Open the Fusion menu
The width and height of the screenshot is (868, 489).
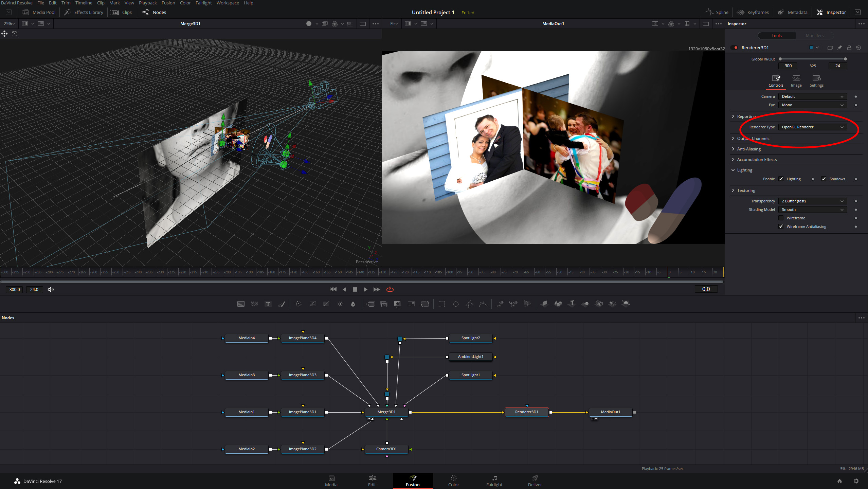pyautogui.click(x=168, y=3)
